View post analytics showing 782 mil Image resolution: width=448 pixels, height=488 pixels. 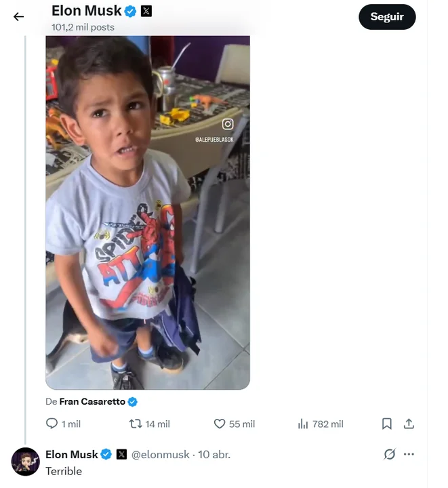[303, 424]
